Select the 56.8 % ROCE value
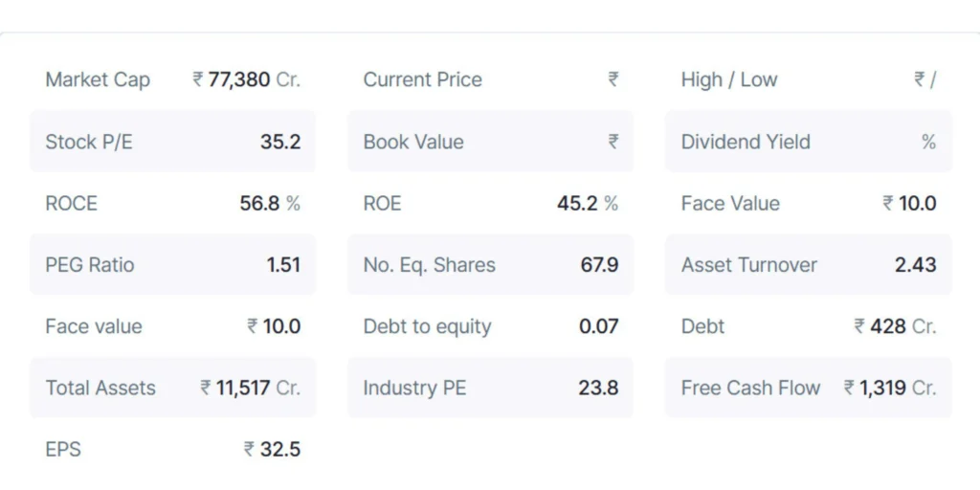Screen dimensions: 980x490 click(x=270, y=203)
